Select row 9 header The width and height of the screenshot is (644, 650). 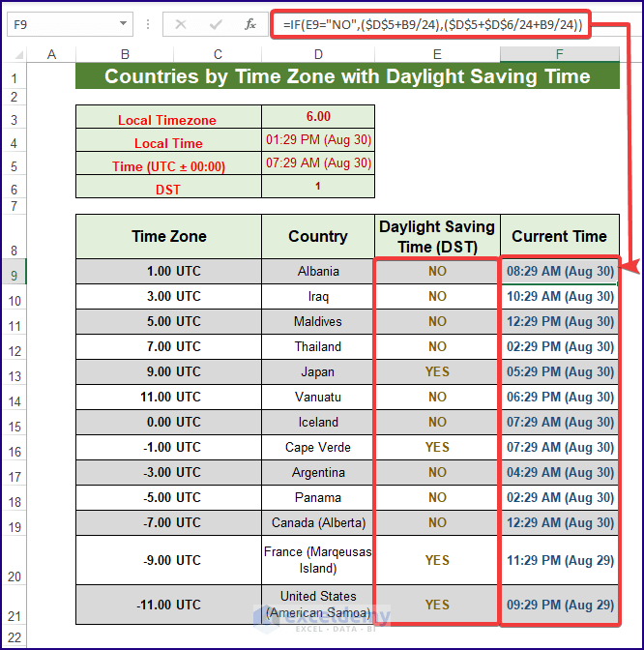point(15,272)
